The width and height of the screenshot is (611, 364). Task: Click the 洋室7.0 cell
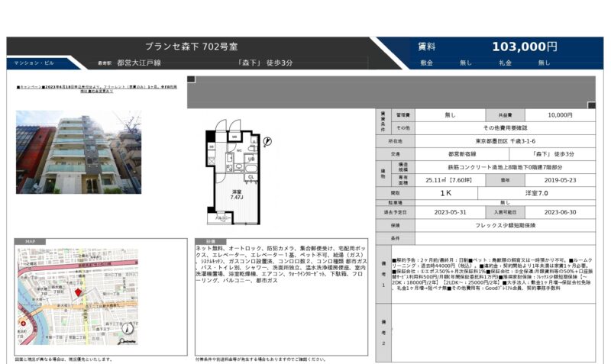click(x=537, y=193)
